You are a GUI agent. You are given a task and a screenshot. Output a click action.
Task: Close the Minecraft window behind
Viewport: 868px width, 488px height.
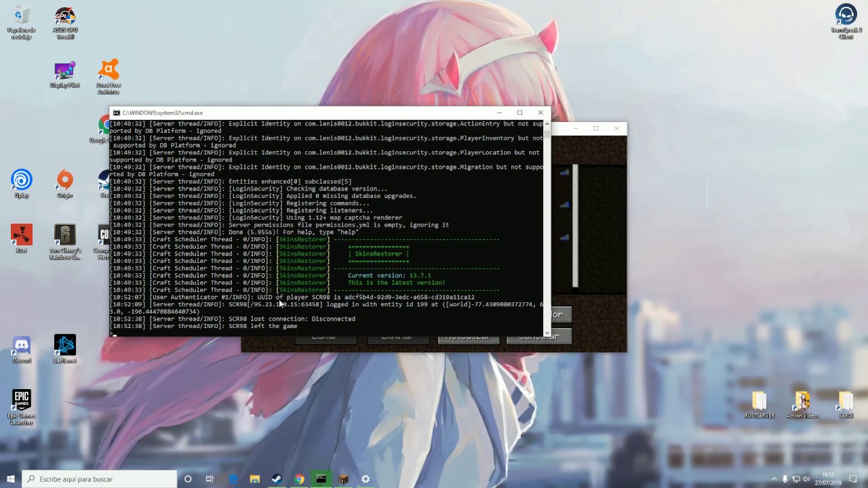pos(616,128)
